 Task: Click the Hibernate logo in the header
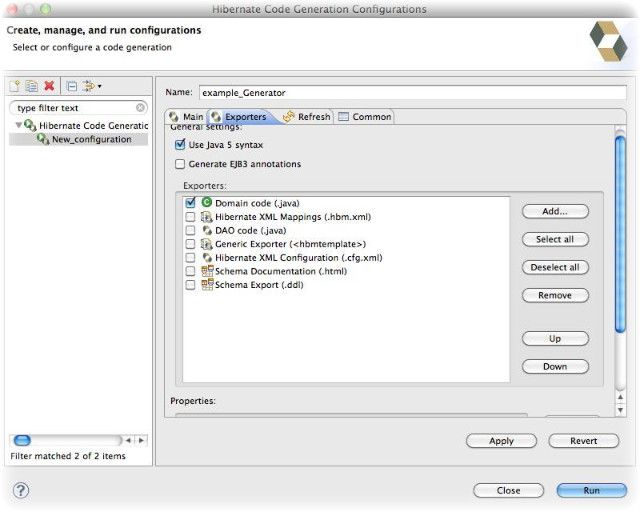point(608,42)
